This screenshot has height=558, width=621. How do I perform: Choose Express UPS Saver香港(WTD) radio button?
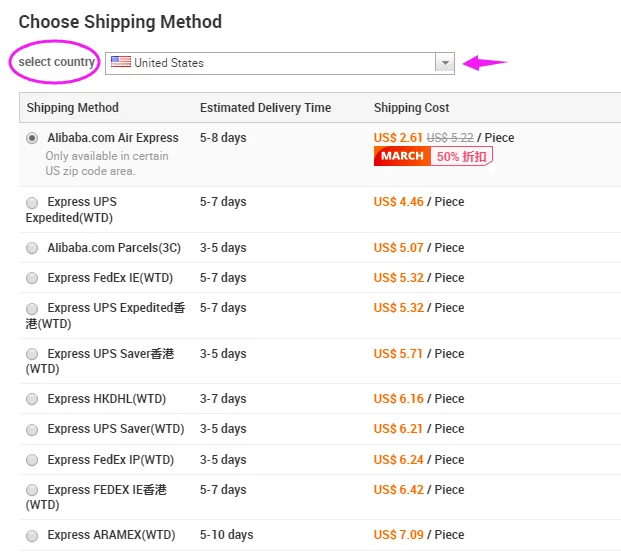point(33,354)
